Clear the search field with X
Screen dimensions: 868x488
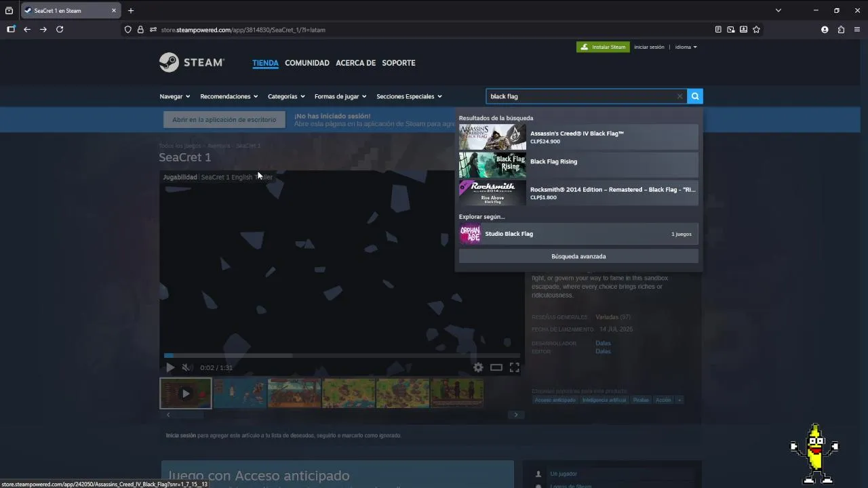tap(679, 96)
